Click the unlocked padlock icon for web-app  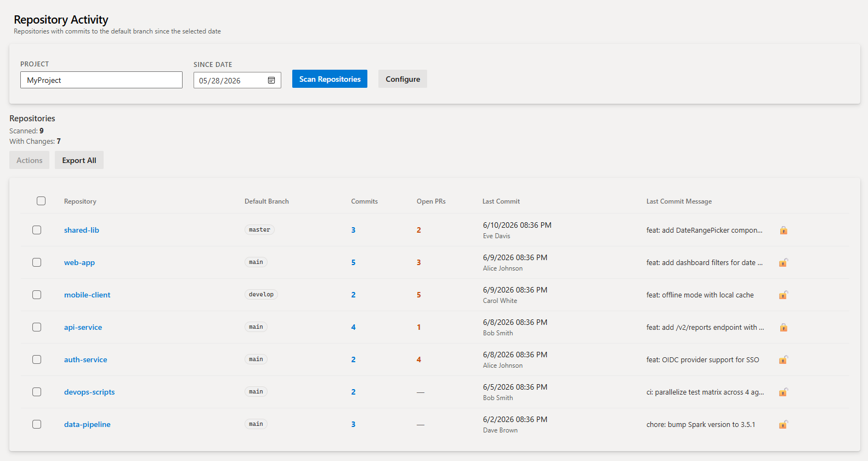click(784, 262)
